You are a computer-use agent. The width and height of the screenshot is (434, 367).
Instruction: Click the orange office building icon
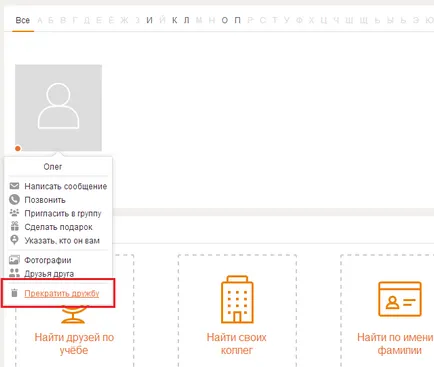[237, 299]
